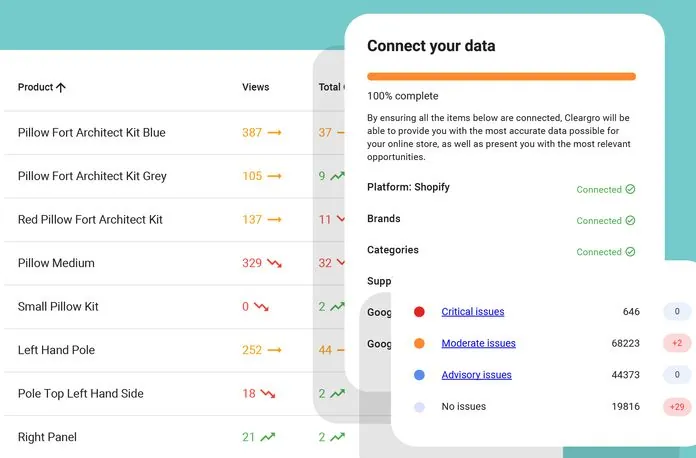Click the Views column header
696x458 pixels.
click(255, 87)
